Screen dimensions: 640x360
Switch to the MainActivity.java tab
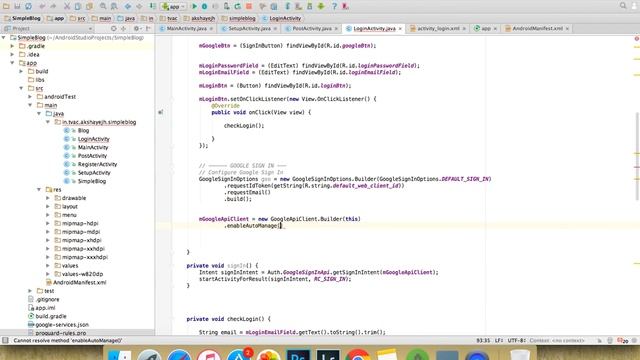coord(187,29)
